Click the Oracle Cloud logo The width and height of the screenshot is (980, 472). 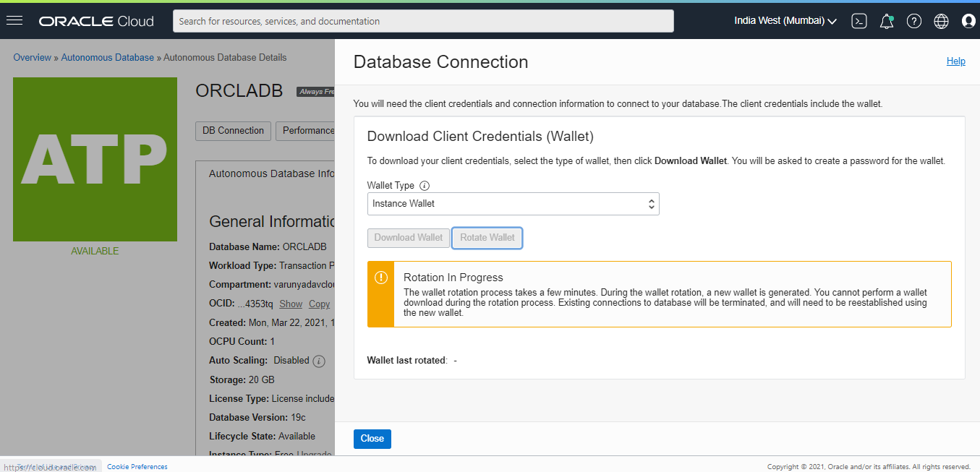[96, 21]
